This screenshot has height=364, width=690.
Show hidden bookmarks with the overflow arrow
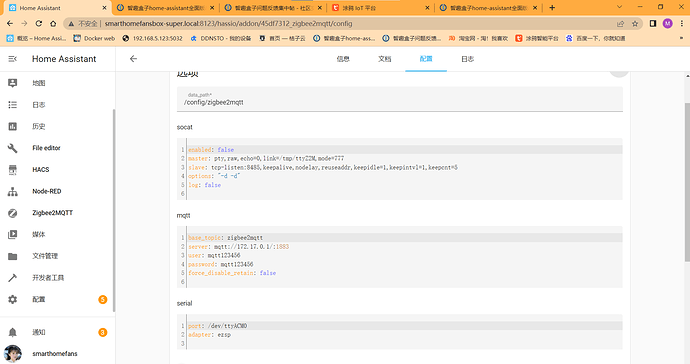tap(682, 38)
